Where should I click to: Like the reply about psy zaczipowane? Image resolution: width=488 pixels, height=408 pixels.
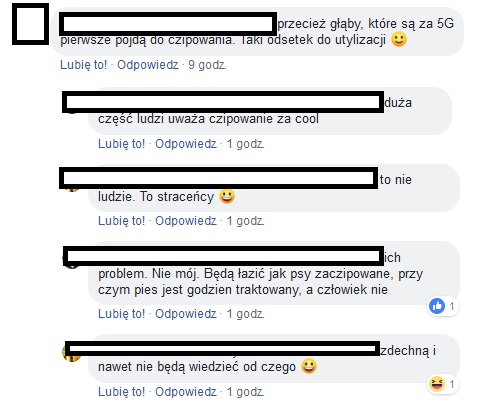coord(121,314)
